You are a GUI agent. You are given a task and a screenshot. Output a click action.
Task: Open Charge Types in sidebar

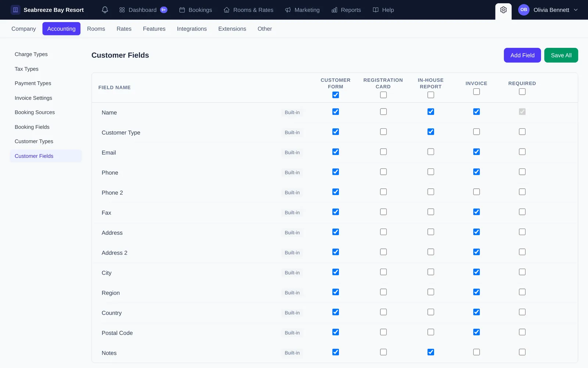pyautogui.click(x=46, y=54)
